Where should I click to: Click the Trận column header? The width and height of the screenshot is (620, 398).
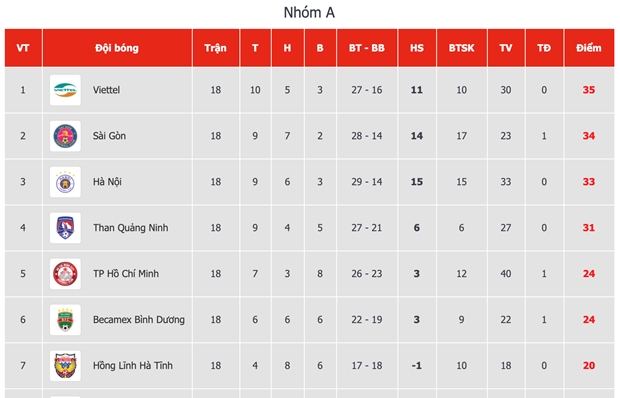click(215, 48)
